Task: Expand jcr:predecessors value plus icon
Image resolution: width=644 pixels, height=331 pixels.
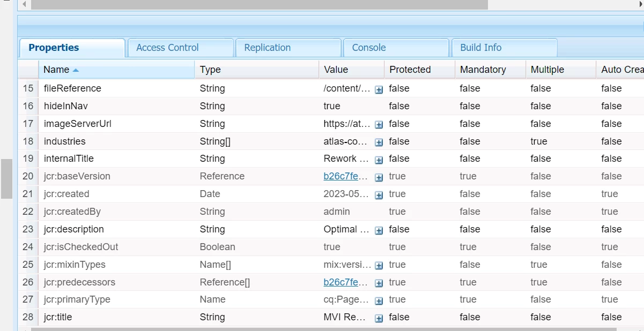Action: click(379, 283)
